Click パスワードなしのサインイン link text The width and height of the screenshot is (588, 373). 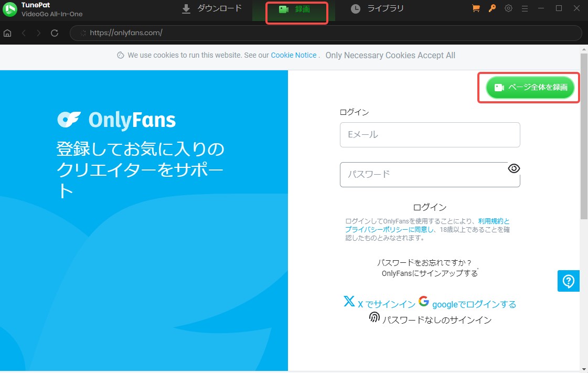[x=437, y=320]
